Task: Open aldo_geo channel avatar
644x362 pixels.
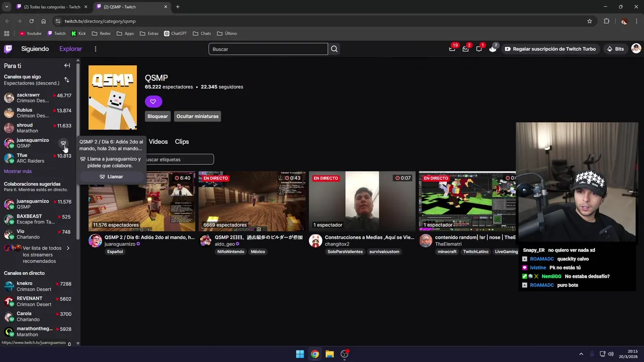Action: [205, 240]
